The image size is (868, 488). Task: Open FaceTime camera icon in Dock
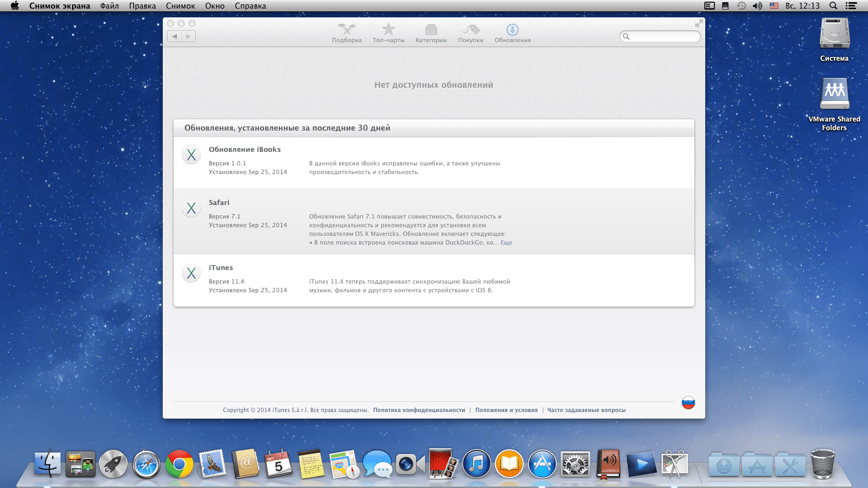click(x=410, y=464)
